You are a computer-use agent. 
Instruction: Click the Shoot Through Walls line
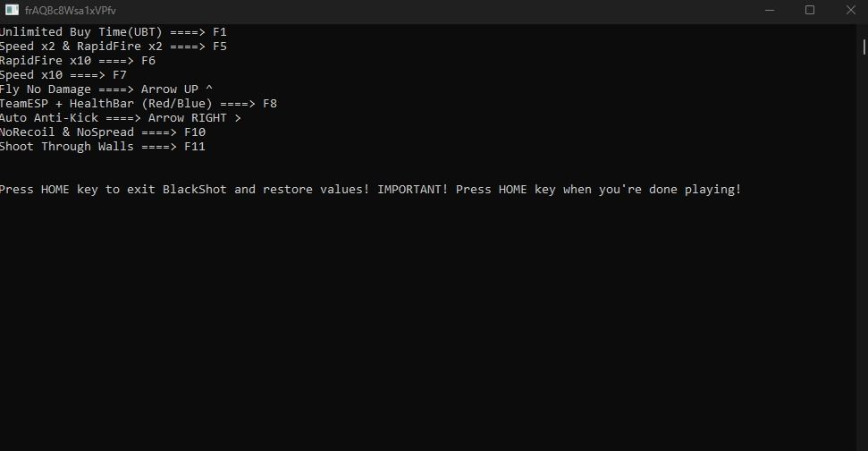click(x=103, y=147)
